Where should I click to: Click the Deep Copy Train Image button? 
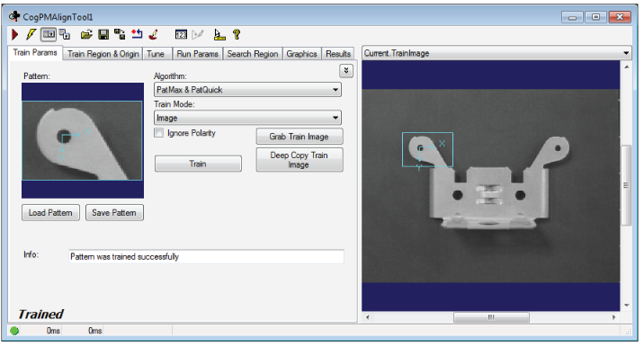click(x=300, y=160)
